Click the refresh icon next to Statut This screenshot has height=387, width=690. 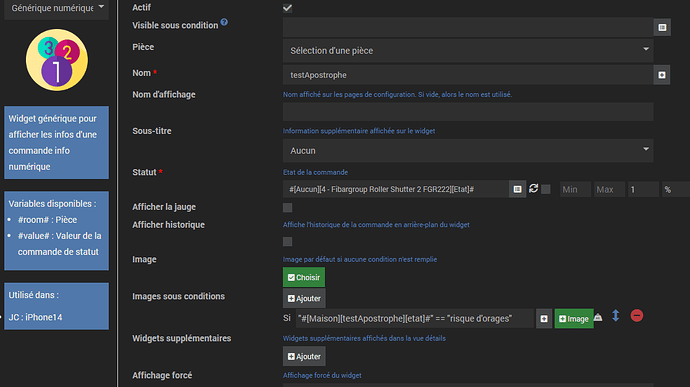(x=533, y=188)
